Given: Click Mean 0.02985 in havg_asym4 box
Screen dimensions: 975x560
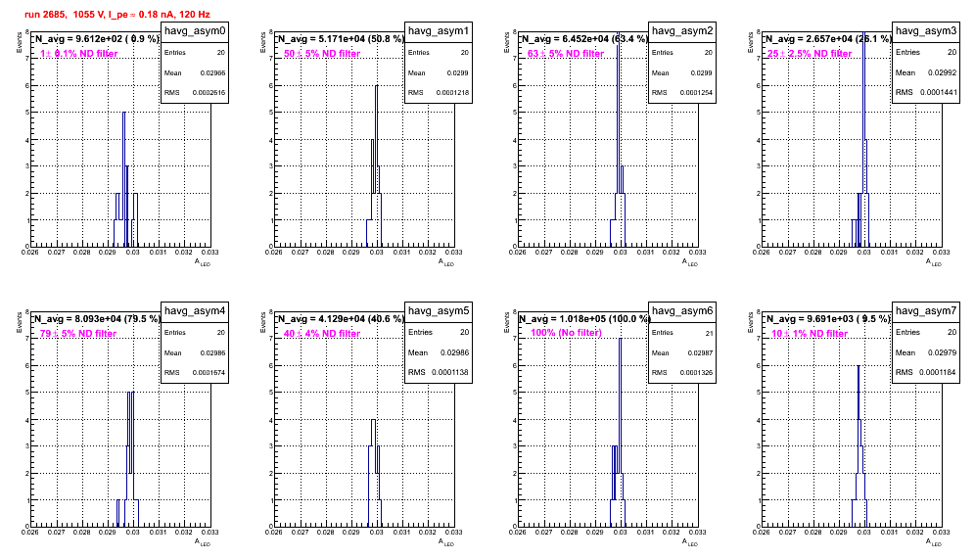Looking at the screenshot, I should [195, 352].
